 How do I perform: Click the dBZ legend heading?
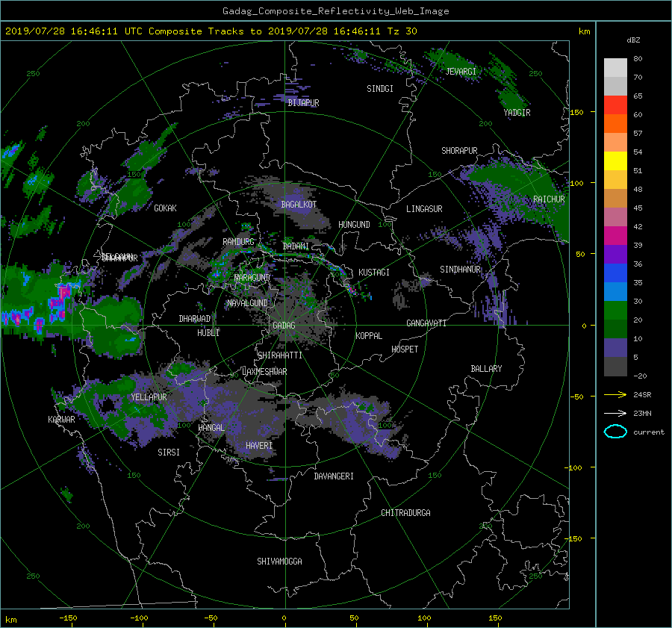[633, 40]
